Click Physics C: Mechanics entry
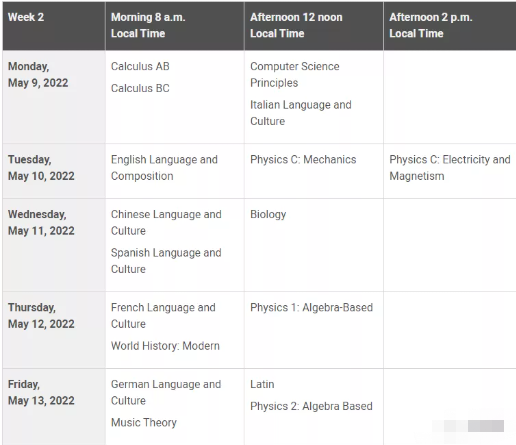Screen dimensions: 516x445 pos(303,160)
